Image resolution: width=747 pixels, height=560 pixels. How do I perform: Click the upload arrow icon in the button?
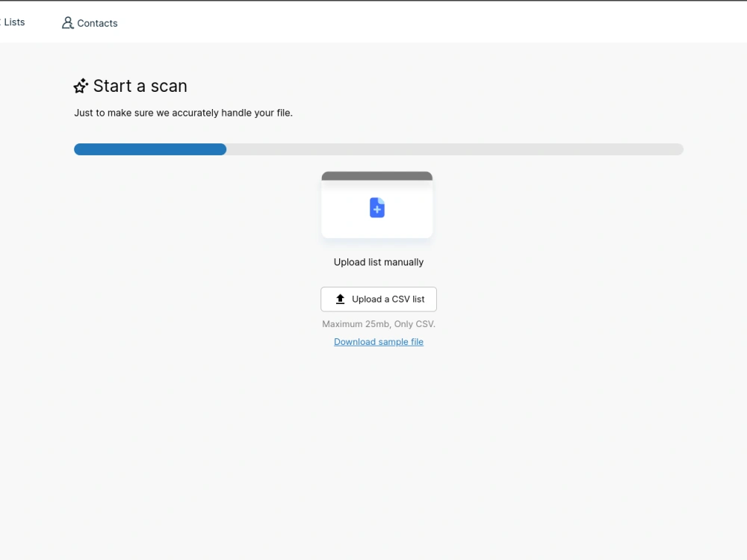340,299
